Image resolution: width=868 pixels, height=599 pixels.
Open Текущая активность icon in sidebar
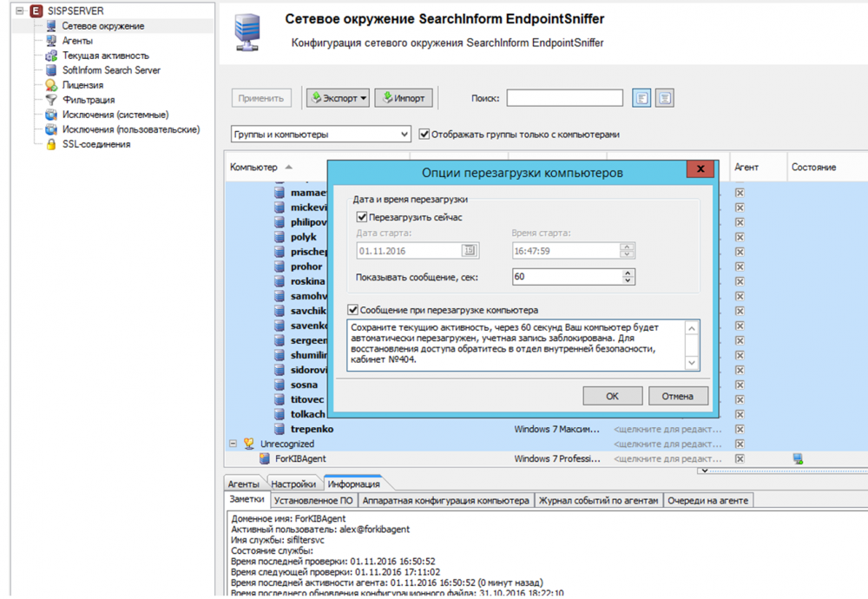tap(51, 56)
